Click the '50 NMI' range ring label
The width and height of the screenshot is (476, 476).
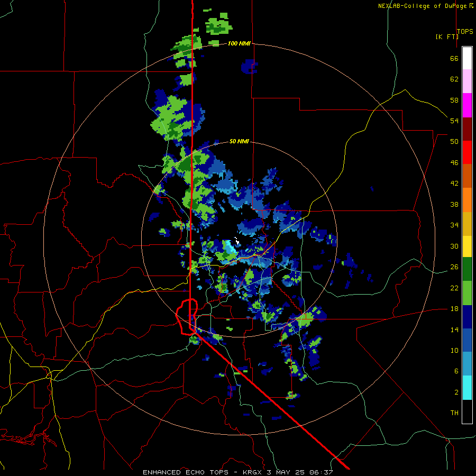[239, 141]
